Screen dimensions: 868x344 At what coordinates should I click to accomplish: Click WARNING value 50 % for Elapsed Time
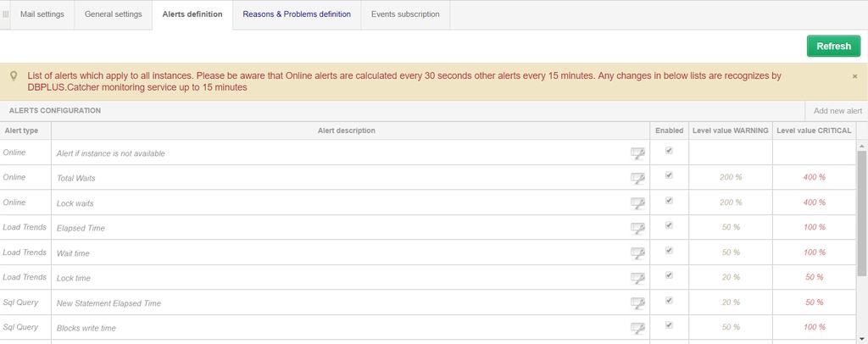pyautogui.click(x=731, y=227)
